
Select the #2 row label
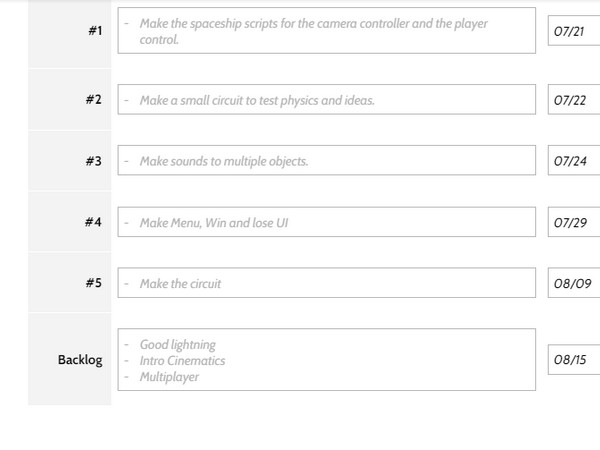(92, 100)
